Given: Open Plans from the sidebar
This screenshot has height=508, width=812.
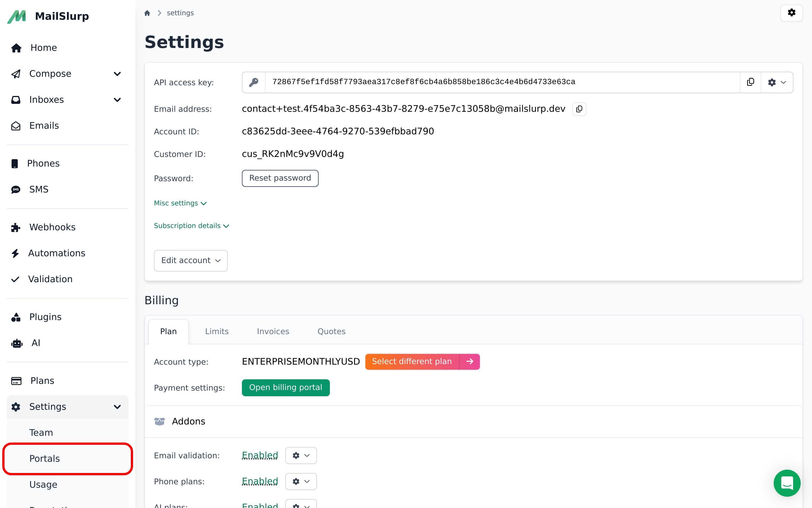Looking at the screenshot, I should pyautogui.click(x=67, y=381).
